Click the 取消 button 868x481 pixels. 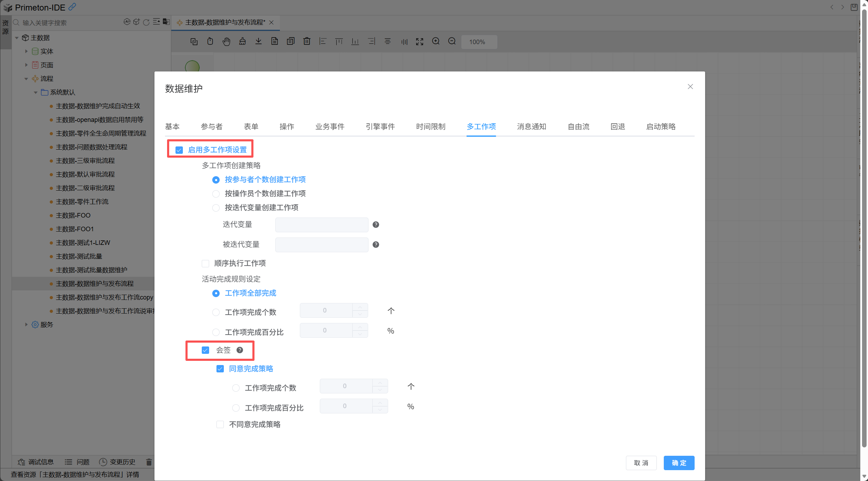[x=641, y=463]
